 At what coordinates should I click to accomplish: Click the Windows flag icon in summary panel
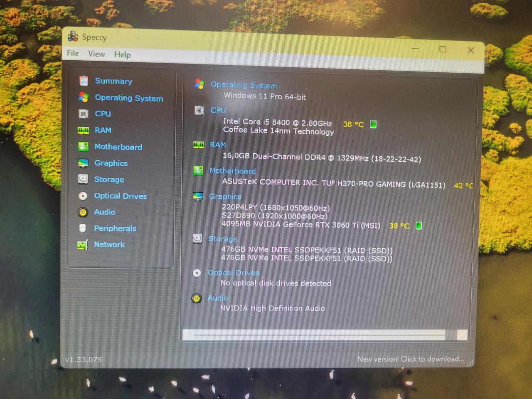(x=199, y=84)
